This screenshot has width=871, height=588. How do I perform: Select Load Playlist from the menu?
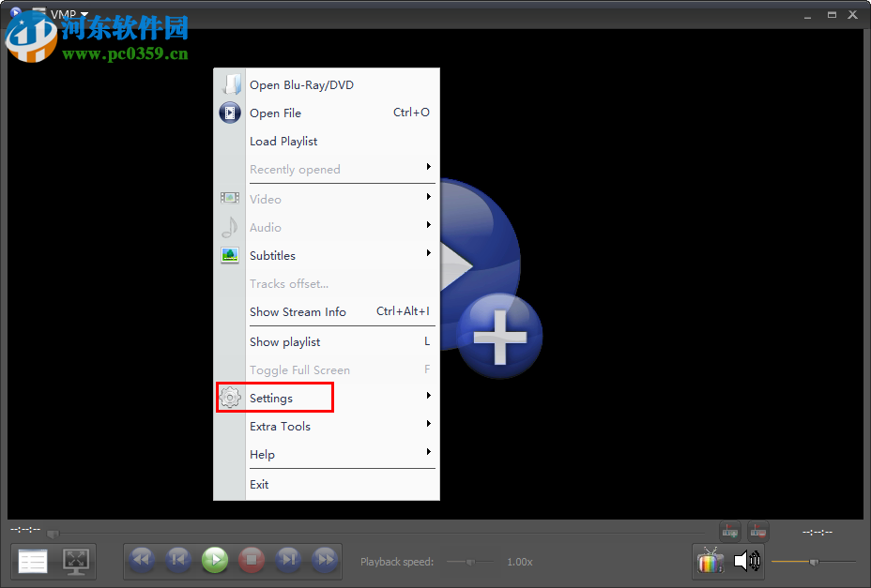coord(283,141)
